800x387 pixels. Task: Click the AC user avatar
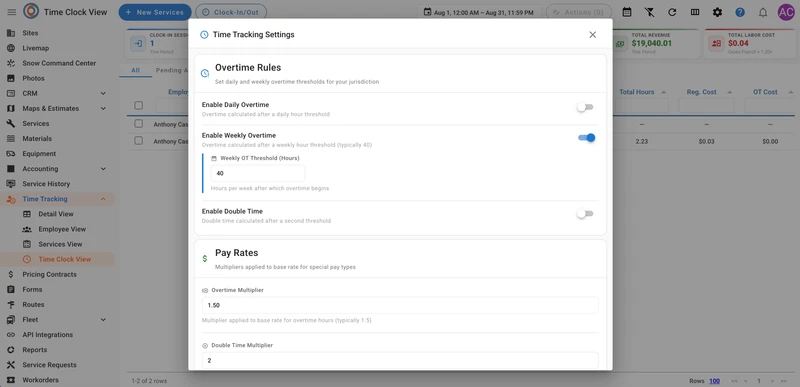click(786, 12)
